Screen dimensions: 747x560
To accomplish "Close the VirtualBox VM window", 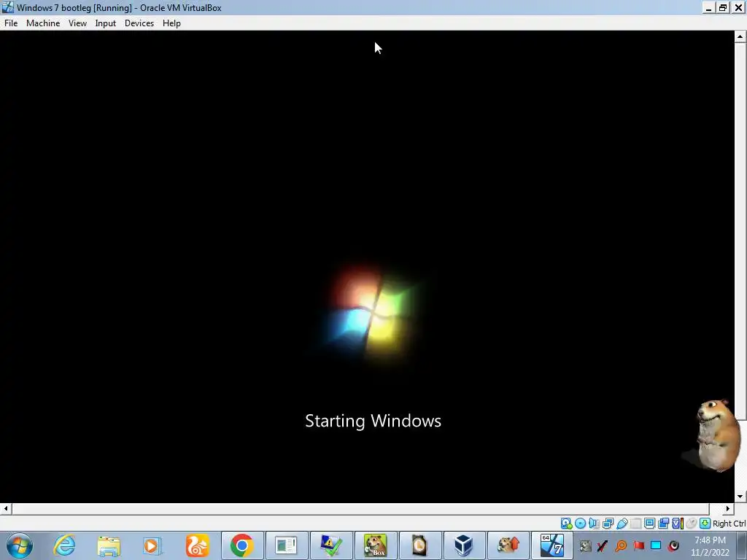I will pyautogui.click(x=738, y=7).
